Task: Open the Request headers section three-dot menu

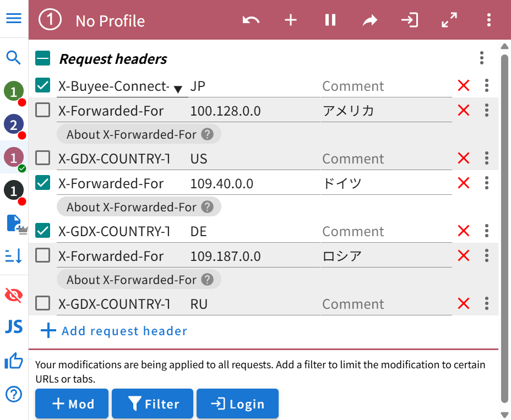Action: [482, 58]
